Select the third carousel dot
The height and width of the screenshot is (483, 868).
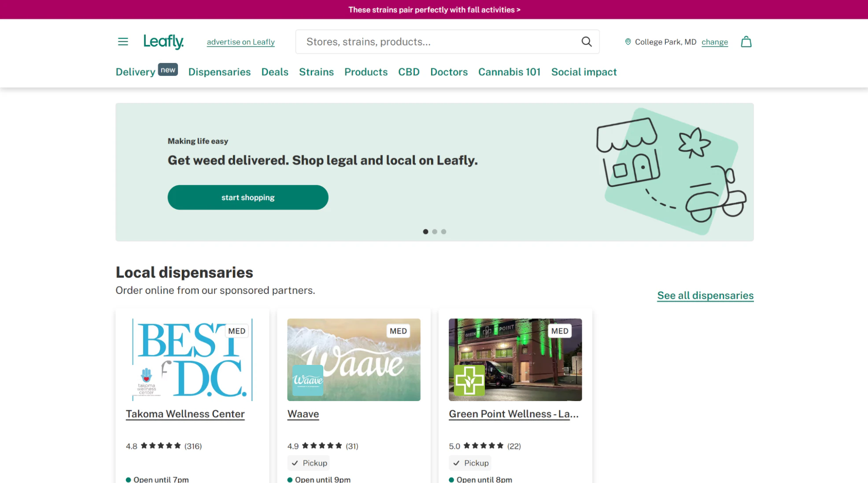click(x=444, y=232)
